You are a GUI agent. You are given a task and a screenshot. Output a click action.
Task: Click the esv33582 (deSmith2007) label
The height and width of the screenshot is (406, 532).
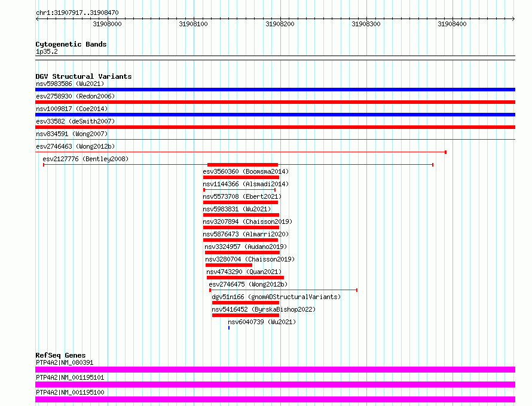point(75,121)
